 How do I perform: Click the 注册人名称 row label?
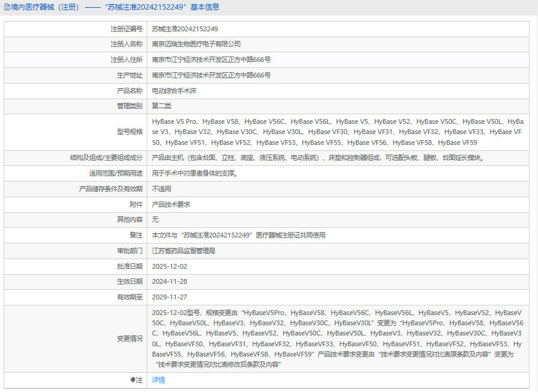click(126, 44)
